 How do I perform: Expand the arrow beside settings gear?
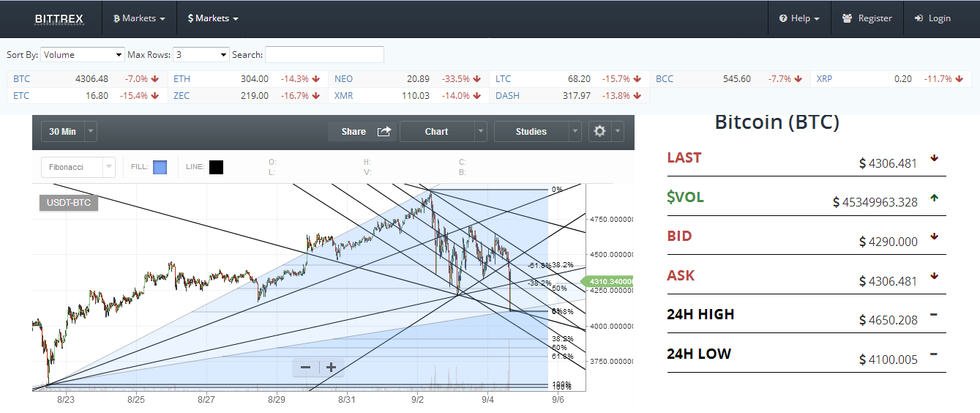(618, 132)
